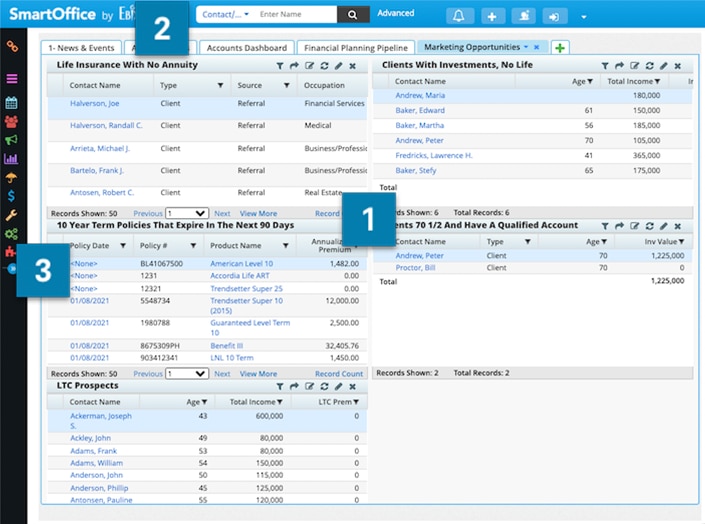Open the hamburger menu icon in sidebar
The width and height of the screenshot is (705, 524).
tap(12, 79)
